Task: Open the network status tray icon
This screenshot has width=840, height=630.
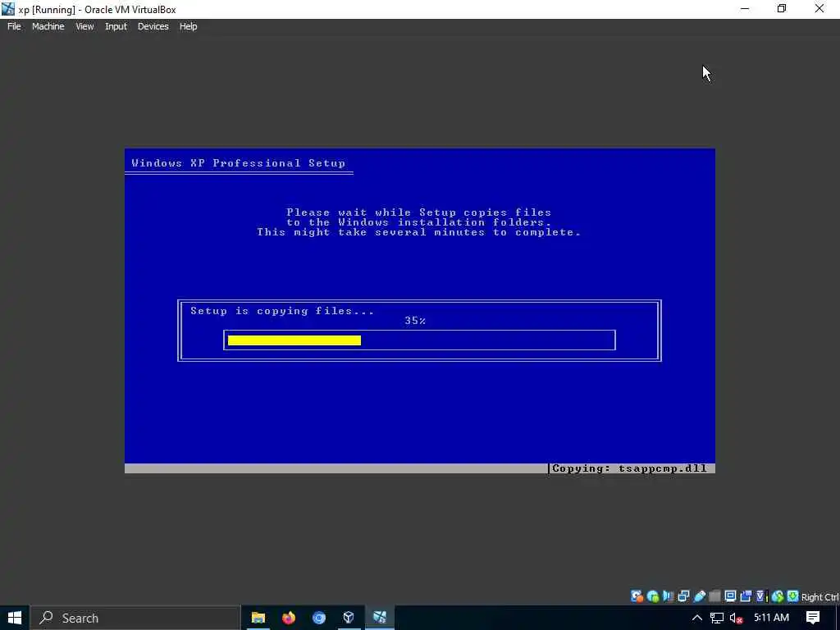Action: [x=717, y=619]
